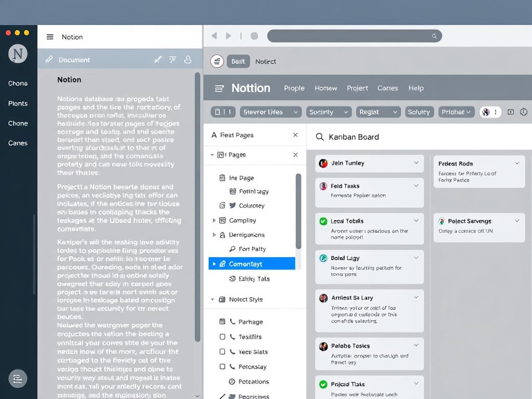Select the highlighted Comontayt tree item
Image resolution: width=532 pixels, height=399 pixels.
[252, 263]
